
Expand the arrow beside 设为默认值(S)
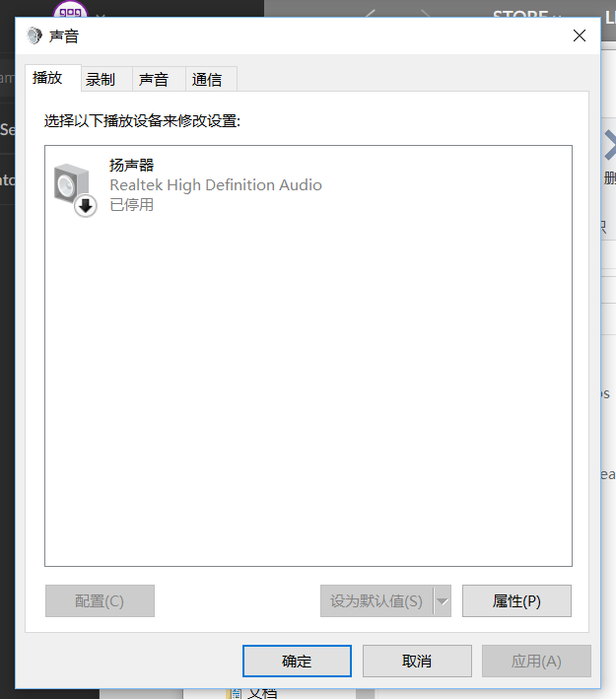(x=443, y=601)
